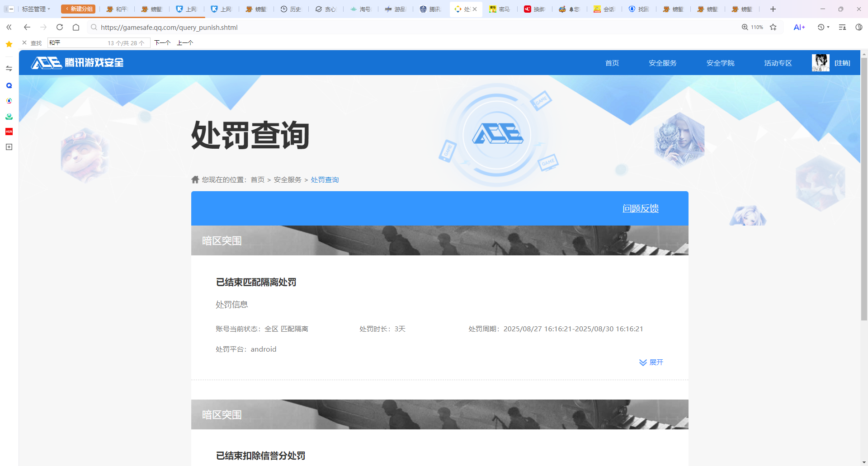Open 小红书 from the left sidebar
The width and height of the screenshot is (868, 466).
(x=9, y=132)
